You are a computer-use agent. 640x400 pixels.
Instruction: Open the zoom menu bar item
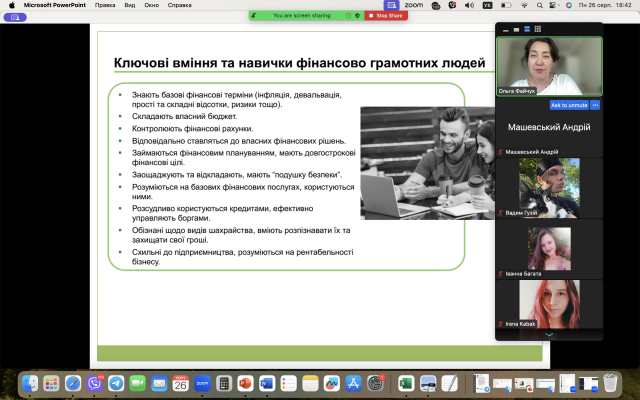pos(413,5)
